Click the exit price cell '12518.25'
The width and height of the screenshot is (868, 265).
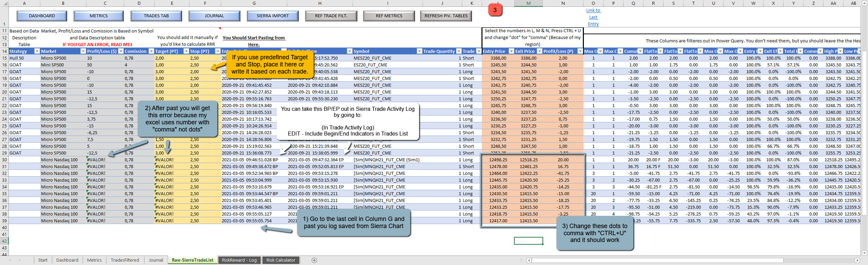pyautogui.click(x=529, y=160)
